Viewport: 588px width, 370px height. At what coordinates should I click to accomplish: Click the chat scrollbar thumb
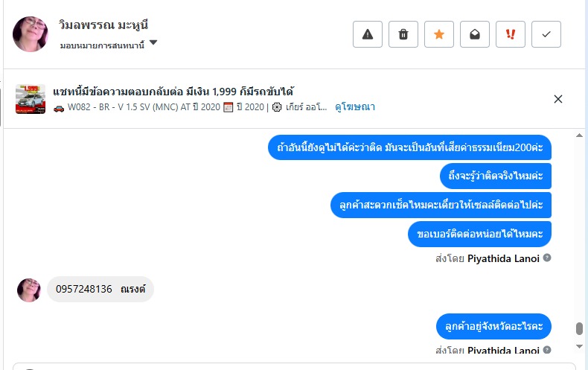[579, 328]
